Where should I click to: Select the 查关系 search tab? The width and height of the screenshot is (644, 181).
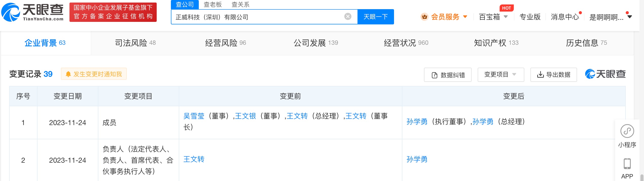pyautogui.click(x=241, y=5)
